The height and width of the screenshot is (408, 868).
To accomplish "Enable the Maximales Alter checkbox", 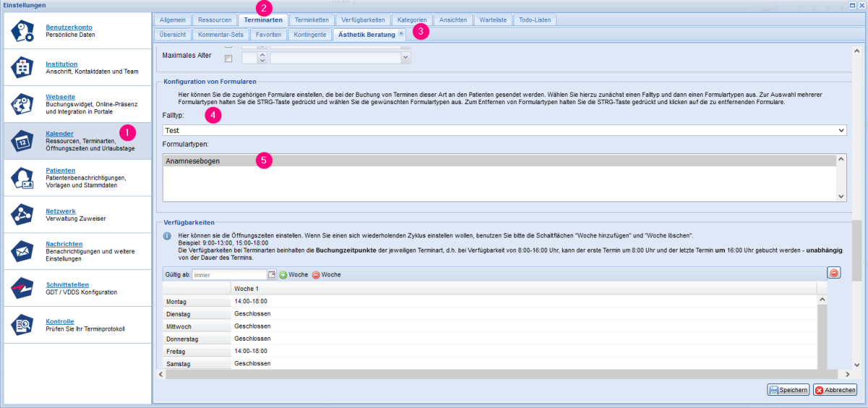I will pos(229,58).
